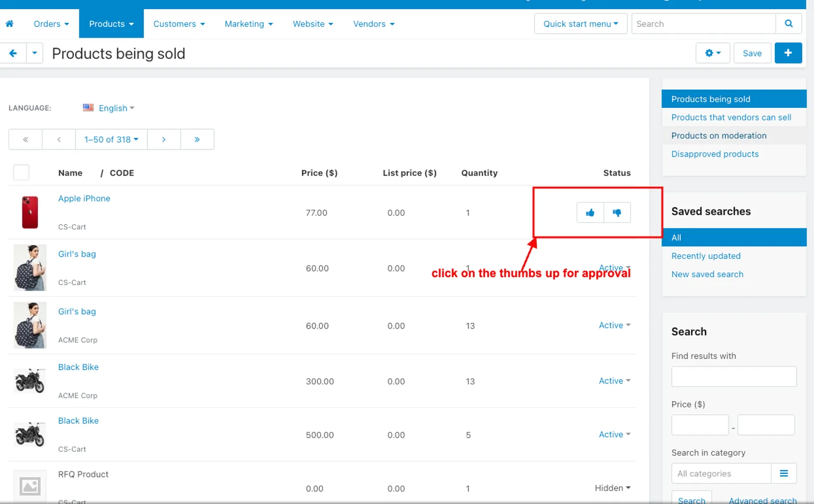Open the Customers menu
The image size is (814, 504).
click(179, 24)
